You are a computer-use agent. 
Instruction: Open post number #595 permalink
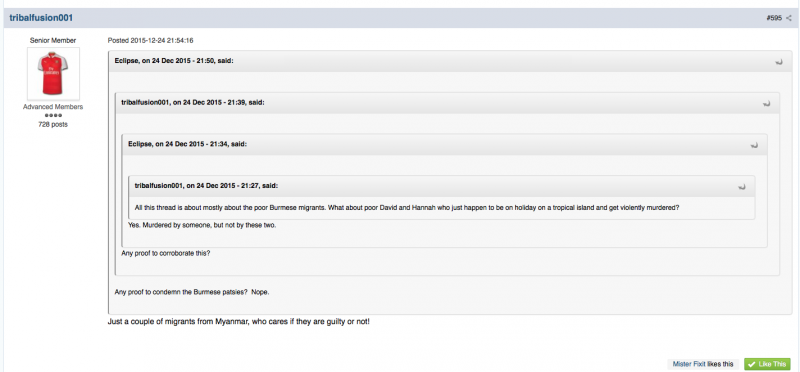coord(774,18)
